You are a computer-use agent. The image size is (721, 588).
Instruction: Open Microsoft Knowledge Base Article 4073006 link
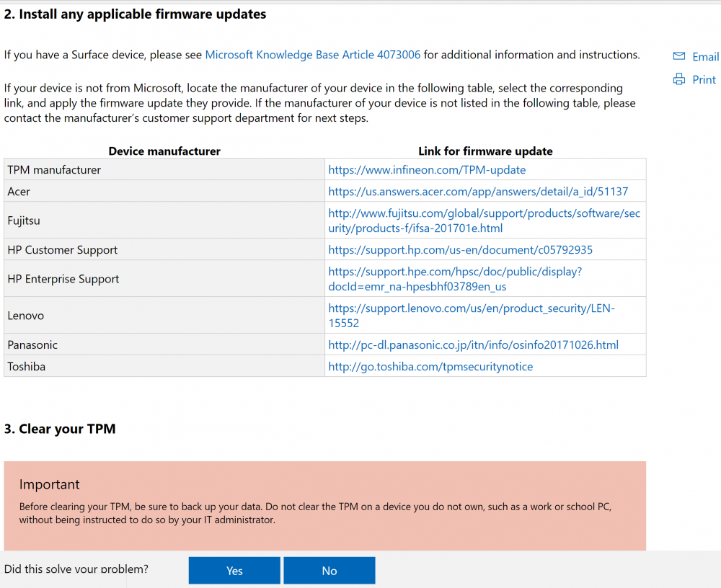[312, 55]
